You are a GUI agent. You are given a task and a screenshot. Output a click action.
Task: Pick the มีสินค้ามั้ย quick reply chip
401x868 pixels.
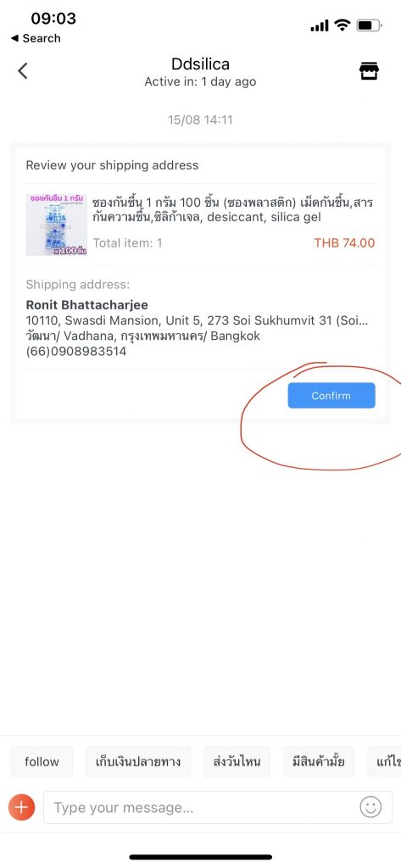[x=319, y=762]
